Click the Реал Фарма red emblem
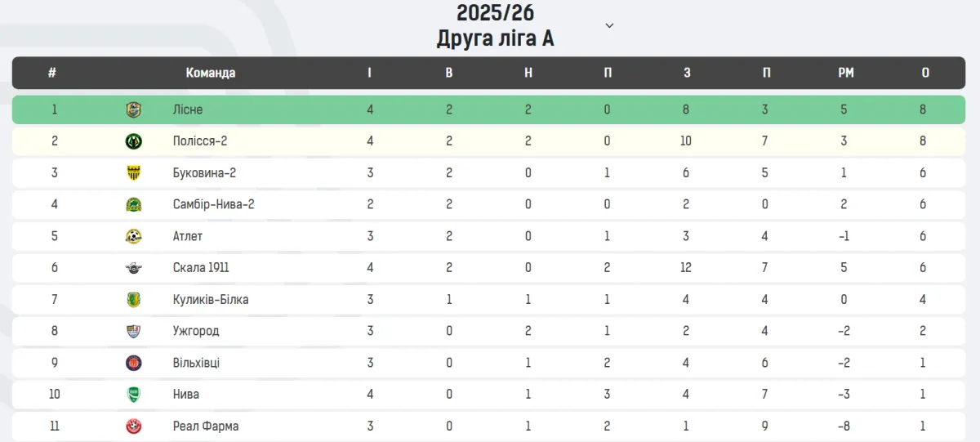The image size is (980, 442). [133, 426]
